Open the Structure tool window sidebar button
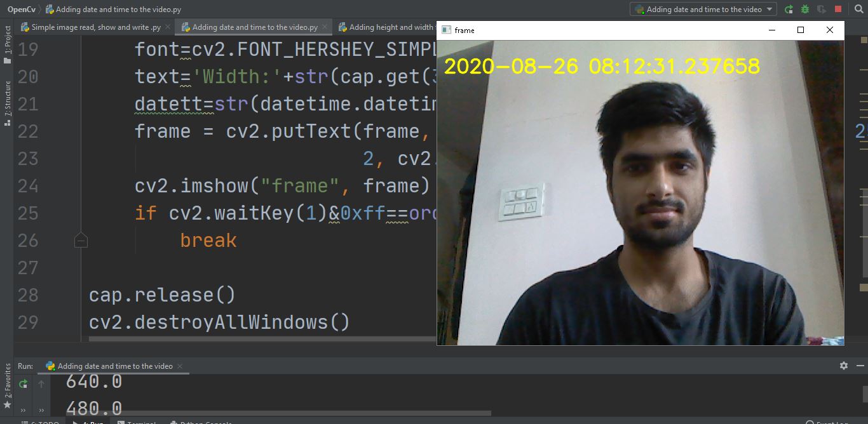 (7, 103)
